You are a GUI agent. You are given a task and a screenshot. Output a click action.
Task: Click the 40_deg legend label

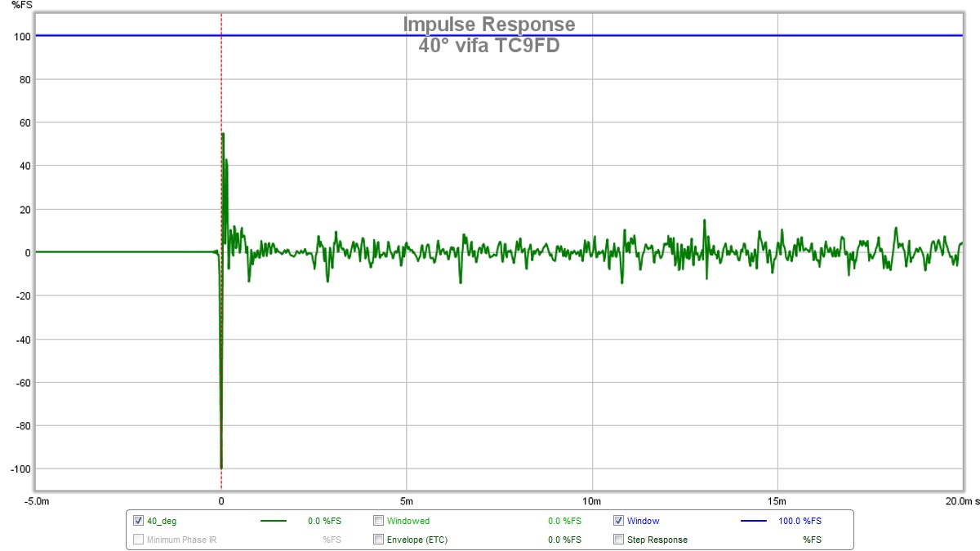(162, 521)
